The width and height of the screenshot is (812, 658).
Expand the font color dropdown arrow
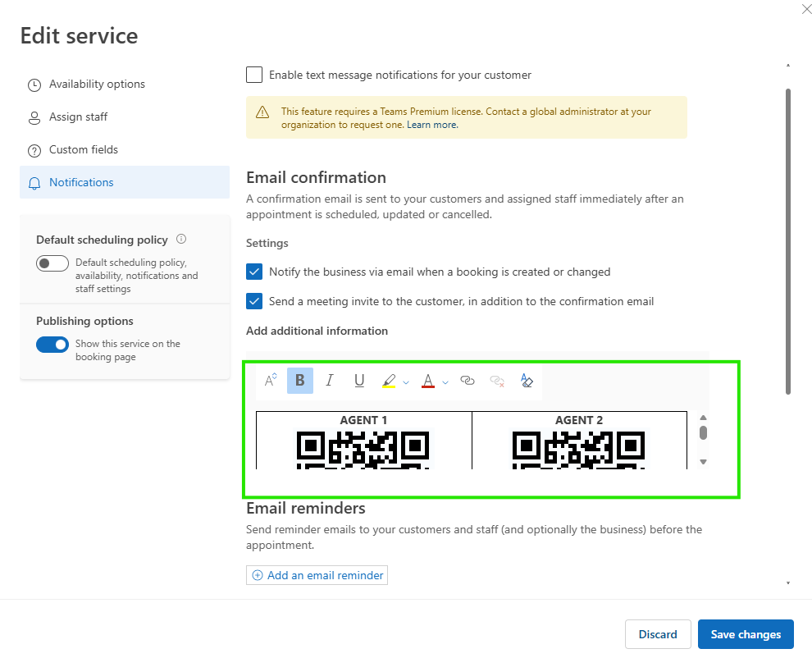tap(445, 382)
